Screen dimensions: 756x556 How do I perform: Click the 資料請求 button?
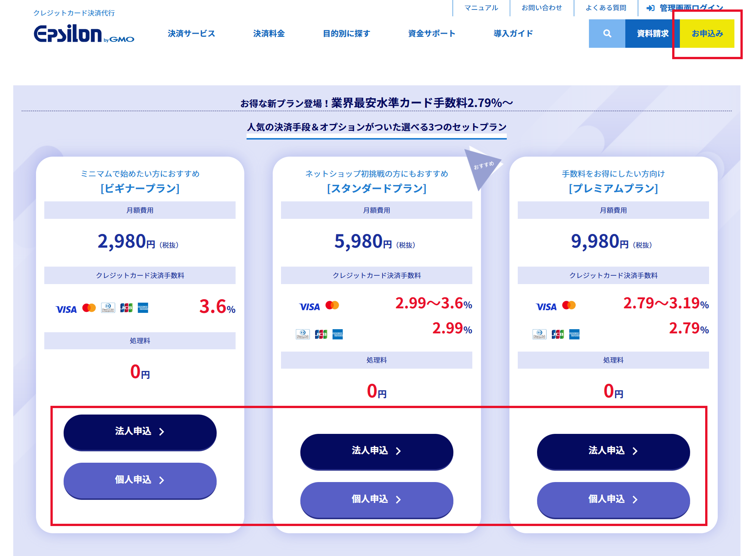[x=652, y=33]
